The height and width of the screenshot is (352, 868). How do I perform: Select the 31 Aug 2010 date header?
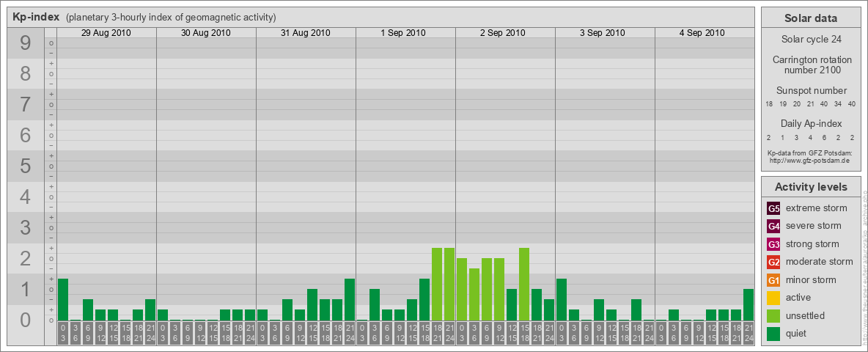[x=306, y=33]
